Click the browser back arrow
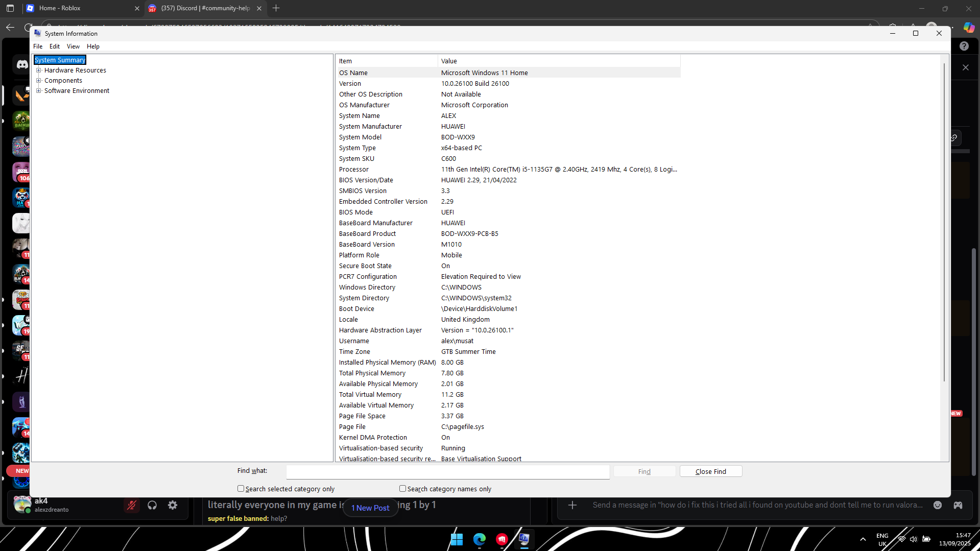The height and width of the screenshot is (551, 980). pyautogui.click(x=10, y=27)
